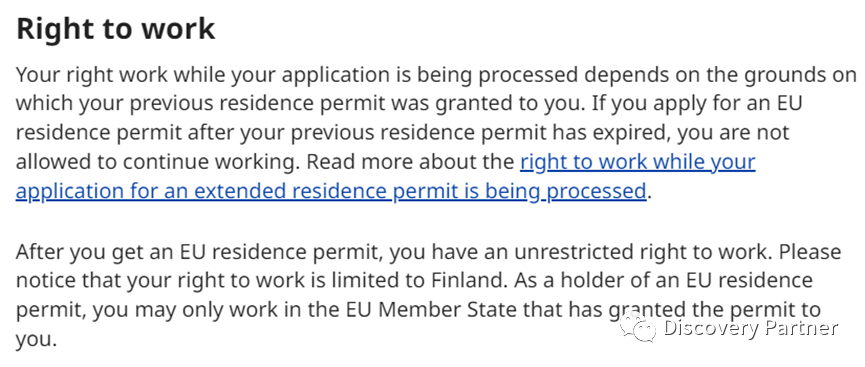Click "After you get an EU residence permit"

tap(199, 252)
